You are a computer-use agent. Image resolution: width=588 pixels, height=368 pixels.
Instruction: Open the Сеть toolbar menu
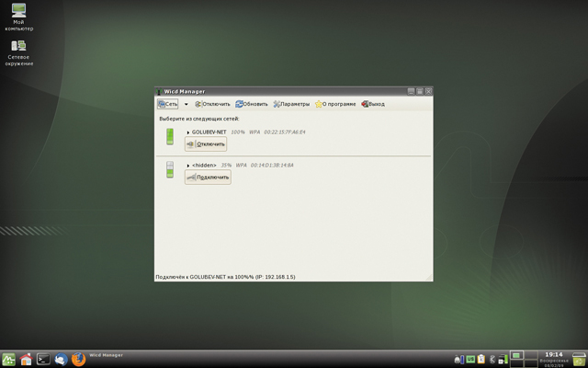coord(167,104)
